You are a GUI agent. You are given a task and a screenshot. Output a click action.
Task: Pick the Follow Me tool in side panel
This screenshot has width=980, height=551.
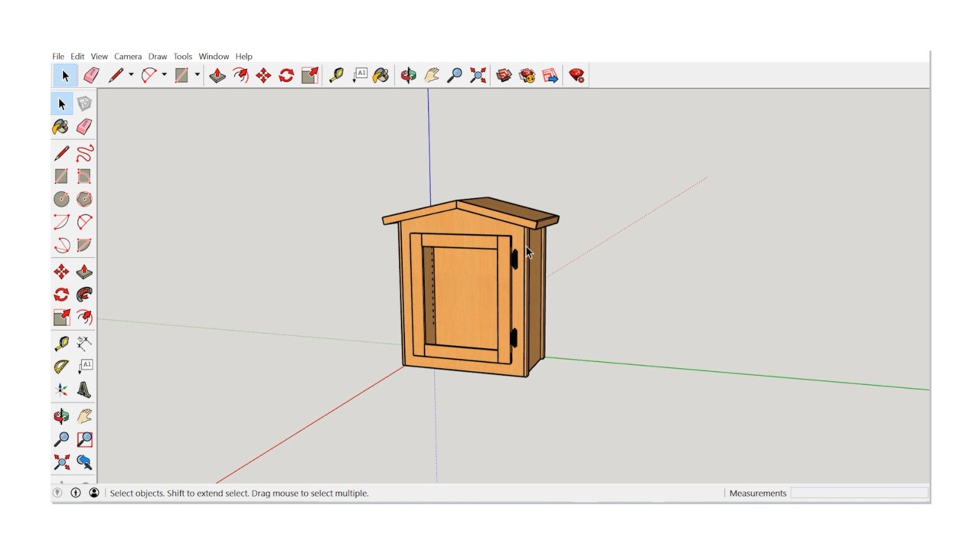coord(84,295)
